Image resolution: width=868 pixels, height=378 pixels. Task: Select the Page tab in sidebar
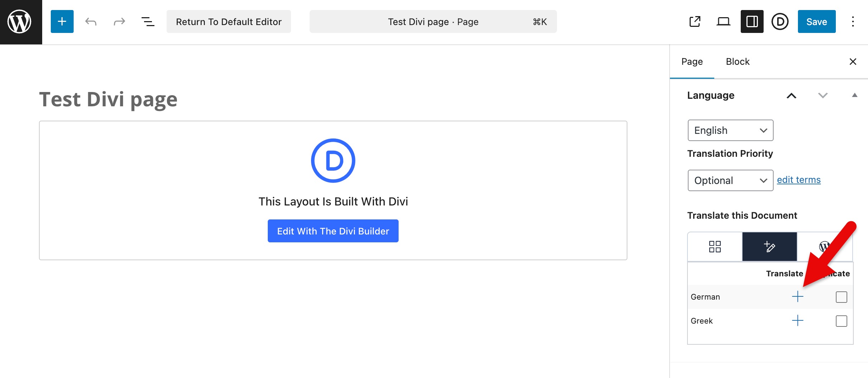coord(692,62)
